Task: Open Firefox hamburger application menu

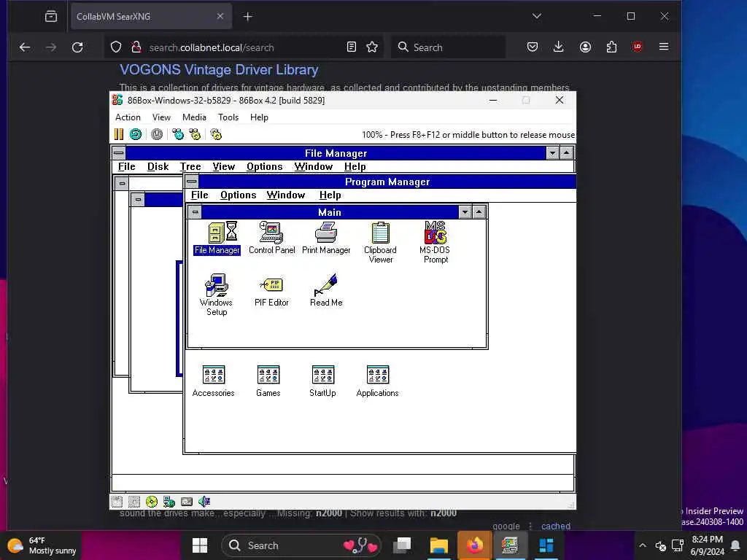Action: click(664, 47)
